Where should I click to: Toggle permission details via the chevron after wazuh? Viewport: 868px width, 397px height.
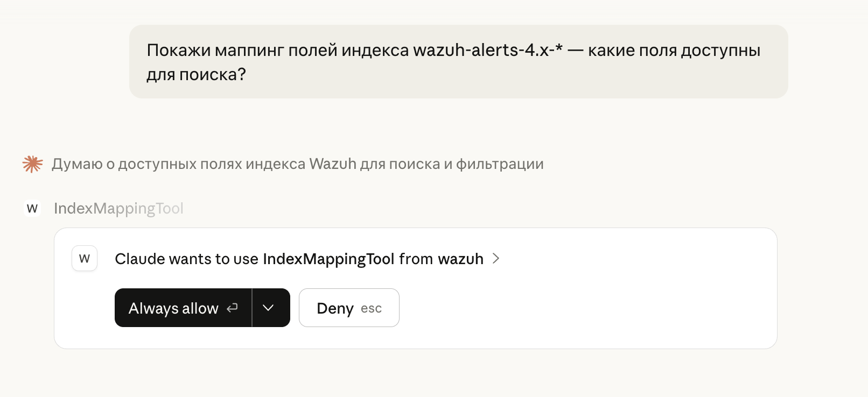tap(496, 259)
